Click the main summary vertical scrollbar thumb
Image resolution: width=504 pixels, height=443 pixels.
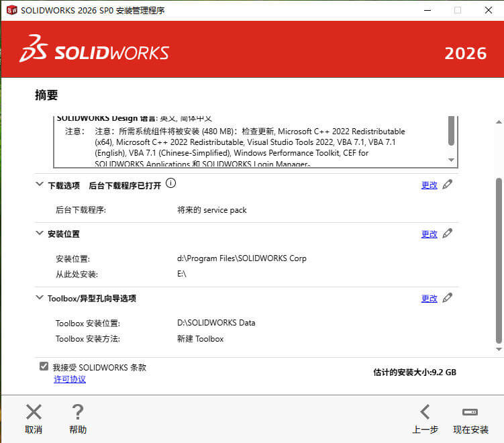499,261
